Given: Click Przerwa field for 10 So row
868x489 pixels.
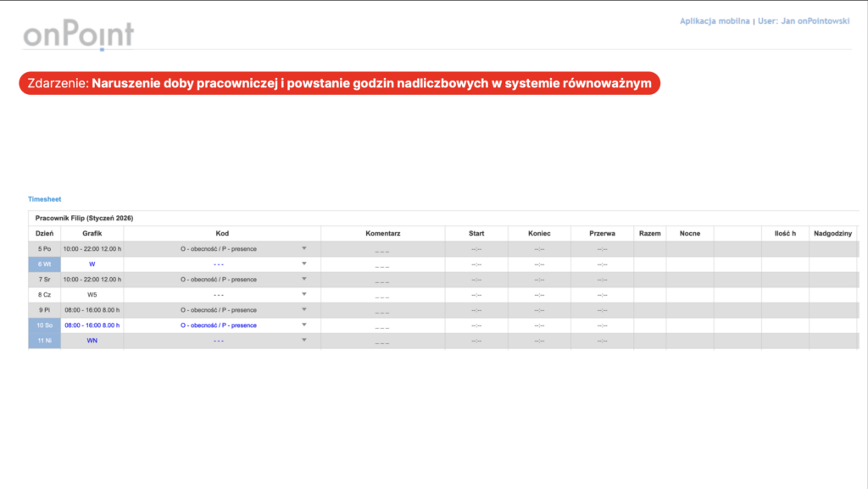Looking at the screenshot, I should (602, 325).
